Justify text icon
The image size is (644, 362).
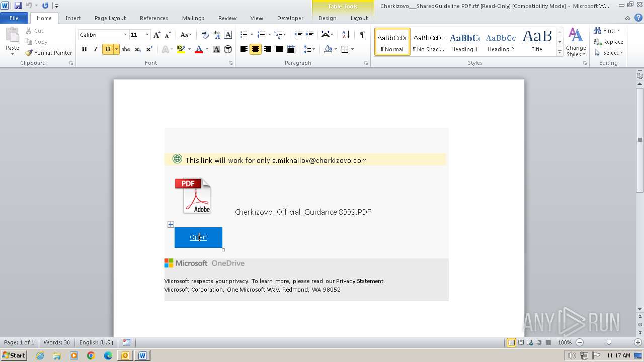click(279, 49)
